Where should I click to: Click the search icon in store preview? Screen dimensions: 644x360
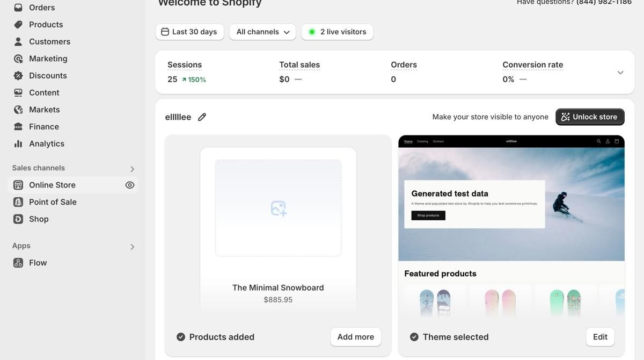[x=599, y=141]
